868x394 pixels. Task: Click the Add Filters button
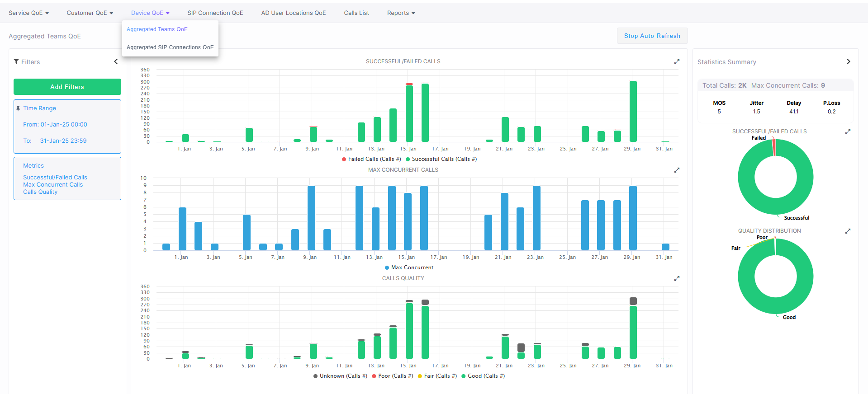67,87
